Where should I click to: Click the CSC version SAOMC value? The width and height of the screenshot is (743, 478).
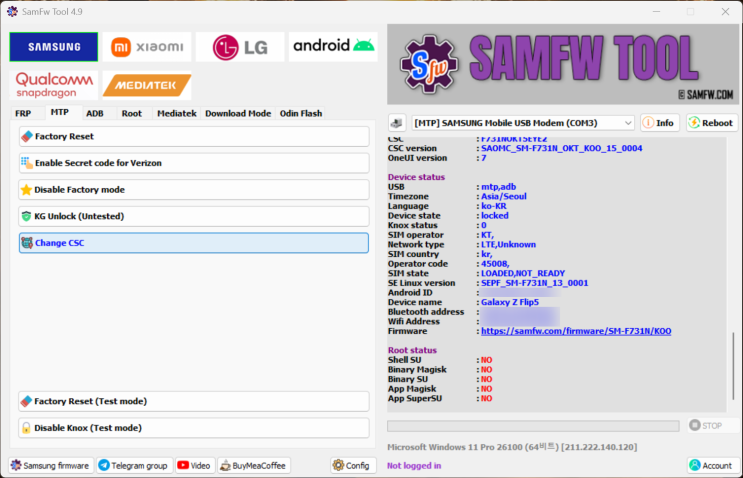(562, 148)
